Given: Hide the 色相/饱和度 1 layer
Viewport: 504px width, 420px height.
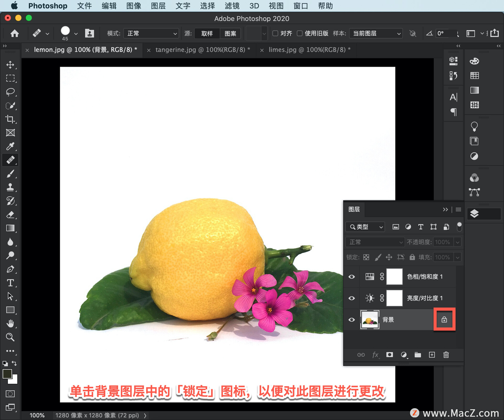Looking at the screenshot, I should click(351, 277).
